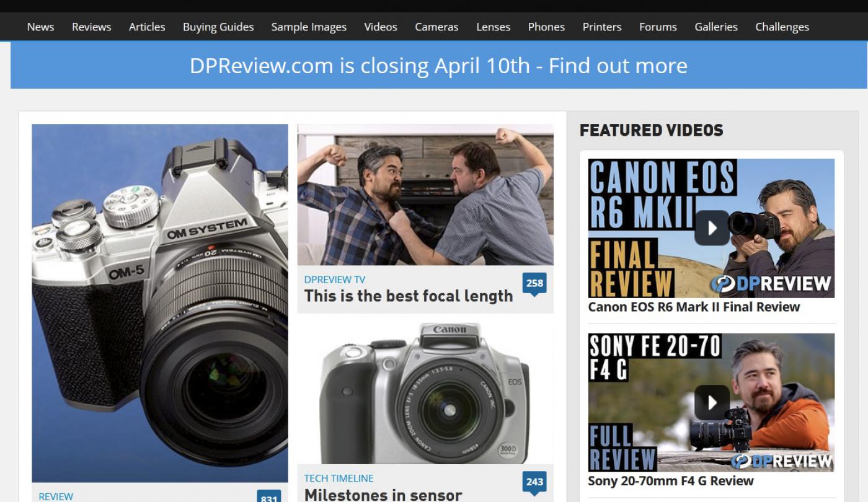
Task: Open 'Canon EOS R6 Mark II Final Review' title
Action: coord(694,307)
